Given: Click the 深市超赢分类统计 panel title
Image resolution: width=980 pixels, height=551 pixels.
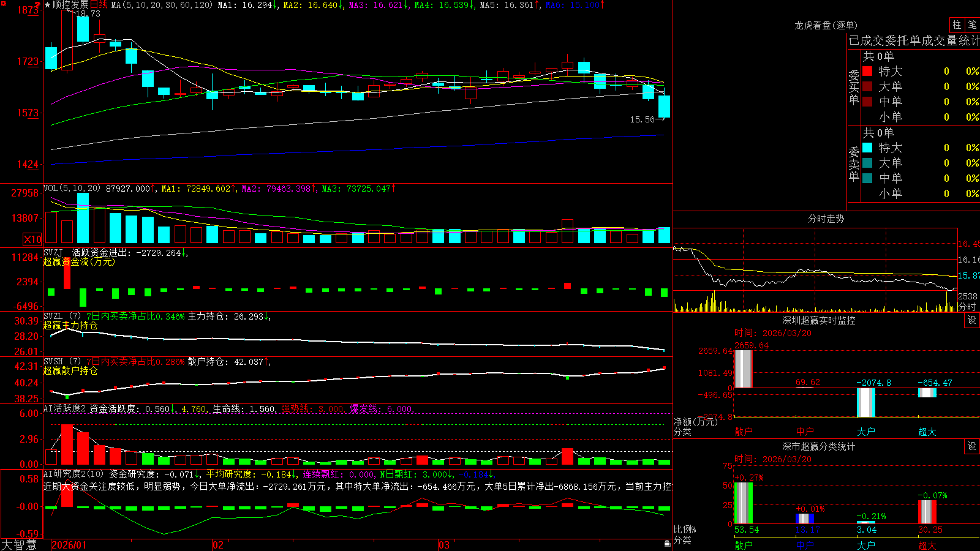Looking at the screenshot, I should click(x=819, y=446).
